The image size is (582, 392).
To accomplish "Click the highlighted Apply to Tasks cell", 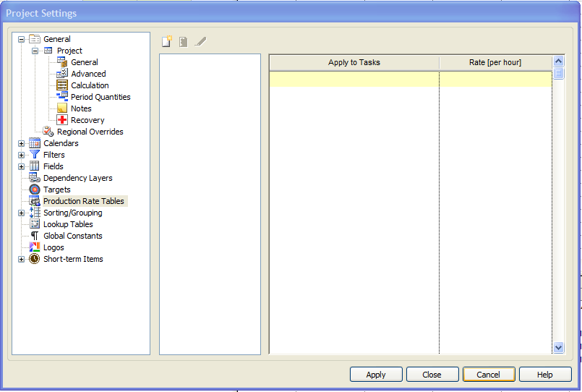I will (x=354, y=79).
